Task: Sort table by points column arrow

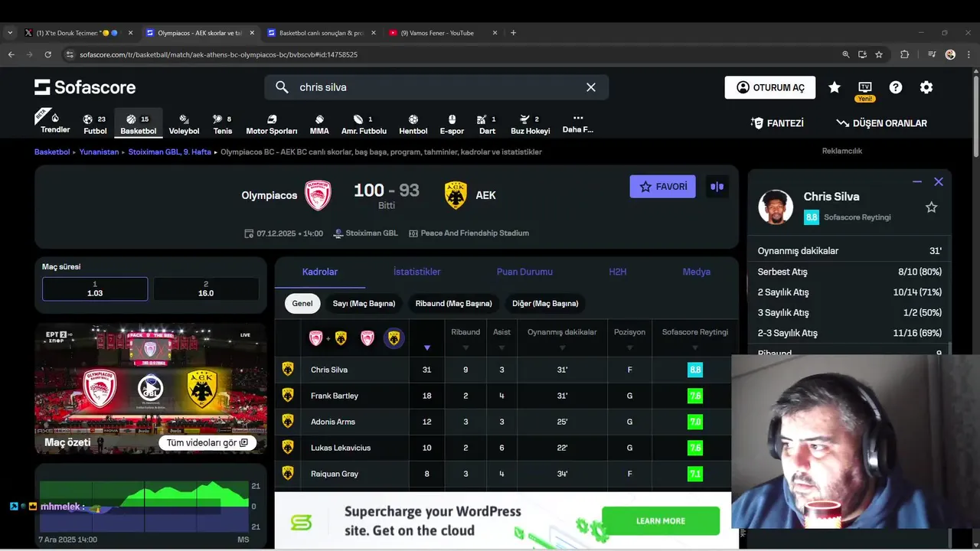Action: [x=427, y=347]
